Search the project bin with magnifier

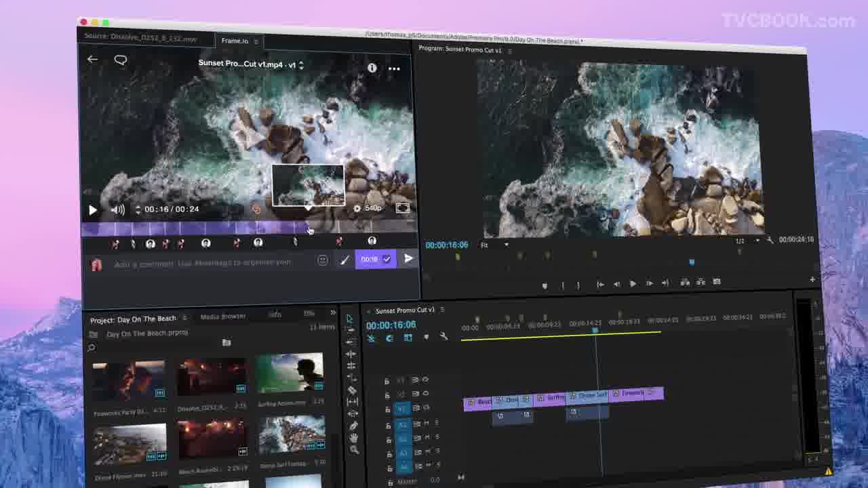tap(92, 348)
